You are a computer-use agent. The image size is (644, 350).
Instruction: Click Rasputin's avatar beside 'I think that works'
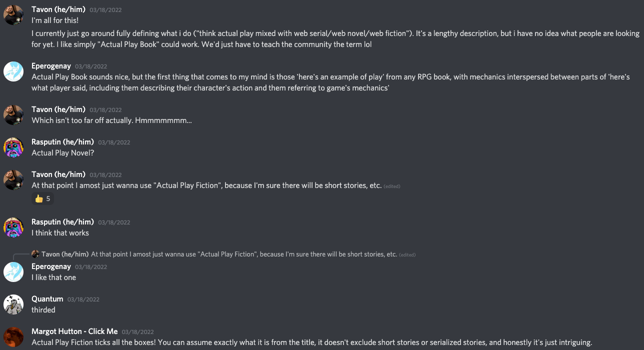[x=13, y=227]
